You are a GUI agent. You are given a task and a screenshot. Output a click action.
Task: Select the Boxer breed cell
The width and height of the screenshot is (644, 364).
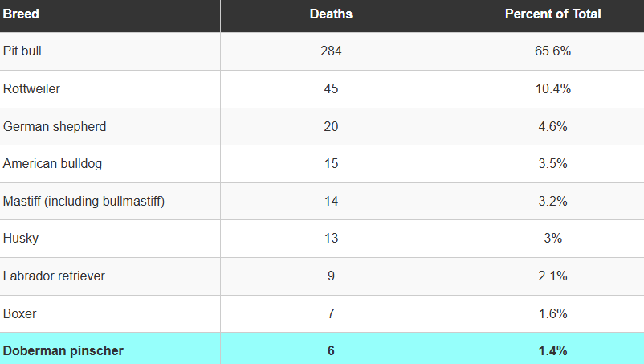(x=20, y=313)
